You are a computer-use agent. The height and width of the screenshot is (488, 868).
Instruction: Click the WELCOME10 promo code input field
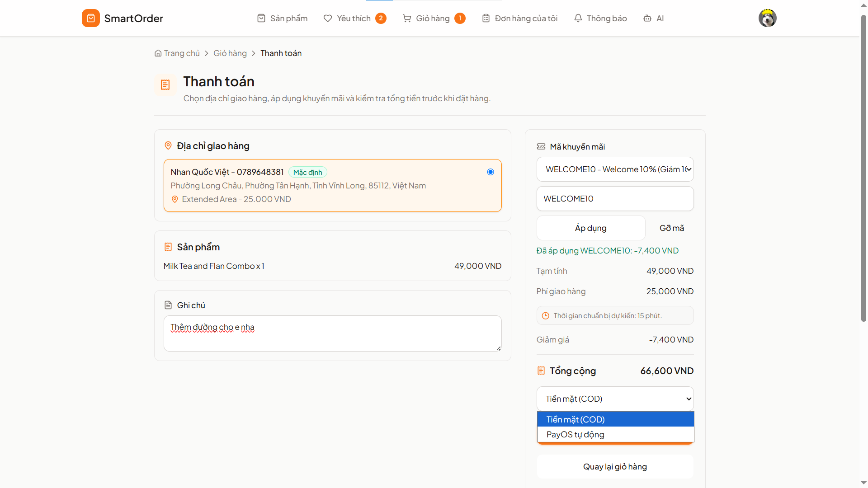615,198
